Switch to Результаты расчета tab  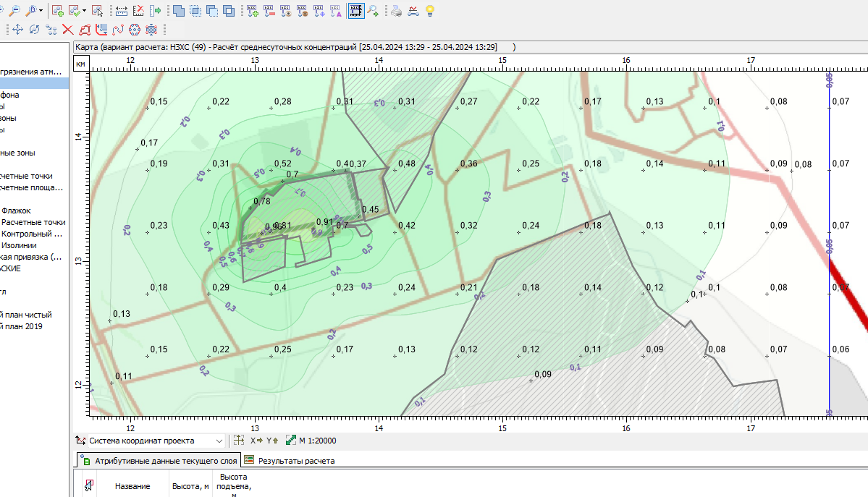click(x=295, y=460)
